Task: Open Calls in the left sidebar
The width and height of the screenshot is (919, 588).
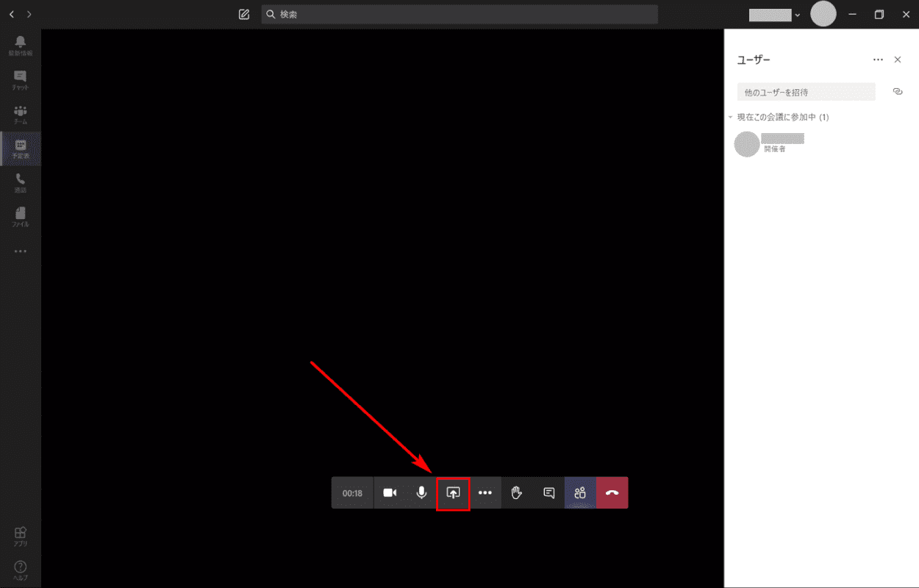Action: coord(21,183)
